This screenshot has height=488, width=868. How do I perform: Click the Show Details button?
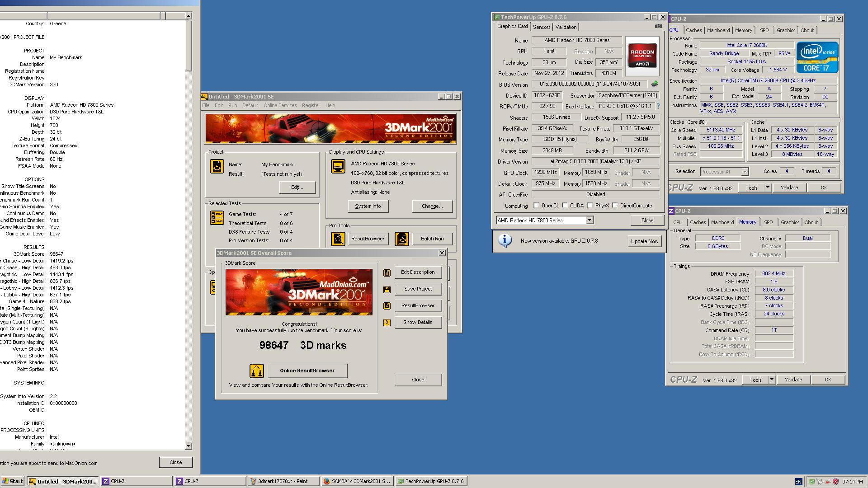[x=418, y=323]
